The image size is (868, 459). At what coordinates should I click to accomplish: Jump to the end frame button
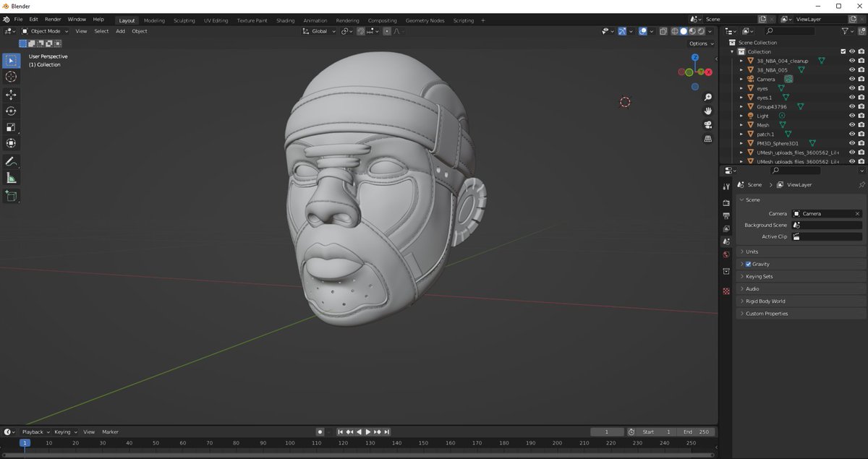coord(386,432)
